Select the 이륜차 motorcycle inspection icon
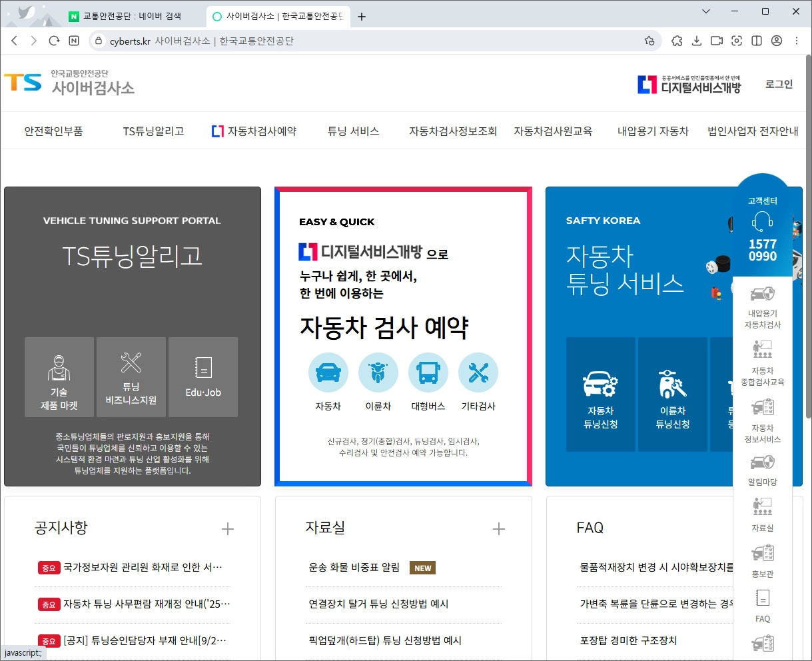 [x=378, y=373]
